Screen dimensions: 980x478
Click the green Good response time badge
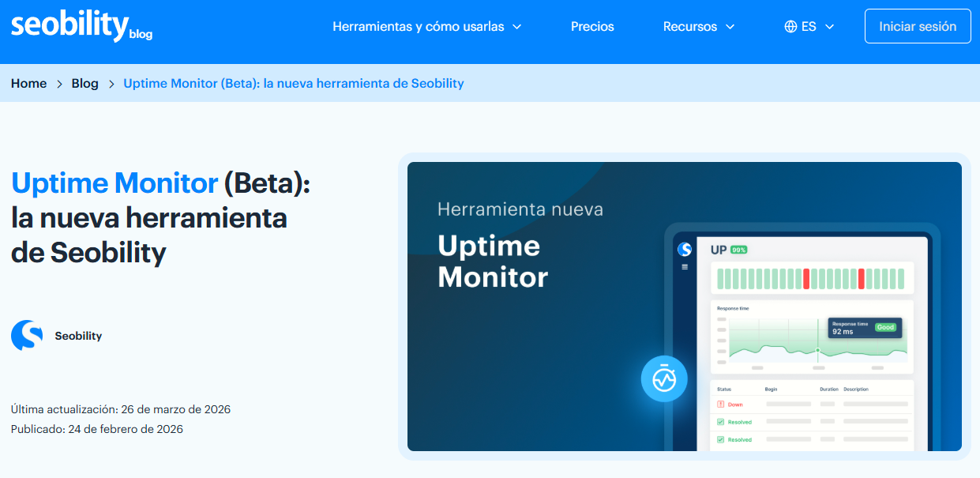(885, 326)
